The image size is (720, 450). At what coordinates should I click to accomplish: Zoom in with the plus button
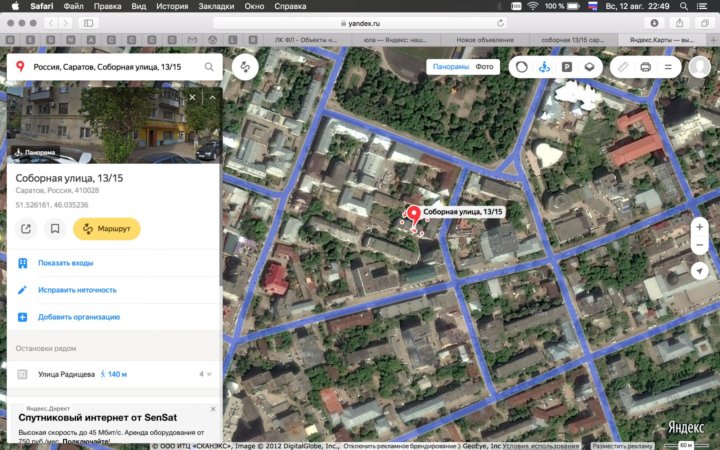click(x=699, y=227)
